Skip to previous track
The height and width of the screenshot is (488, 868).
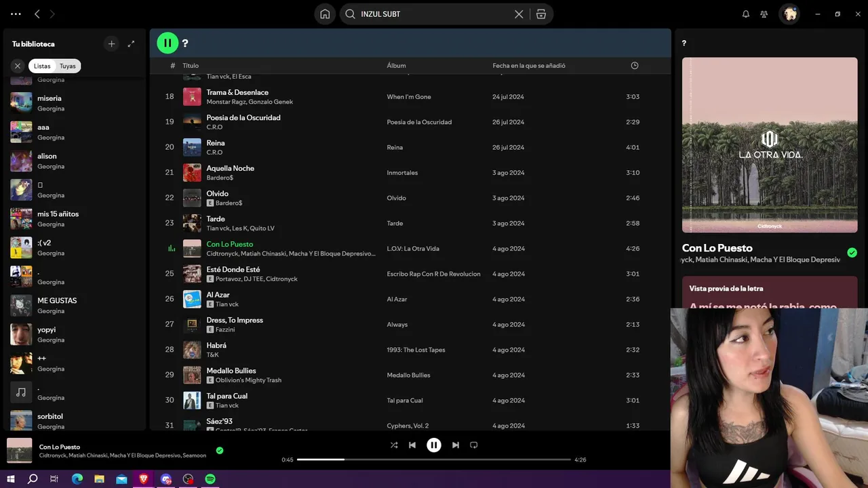coord(412,445)
